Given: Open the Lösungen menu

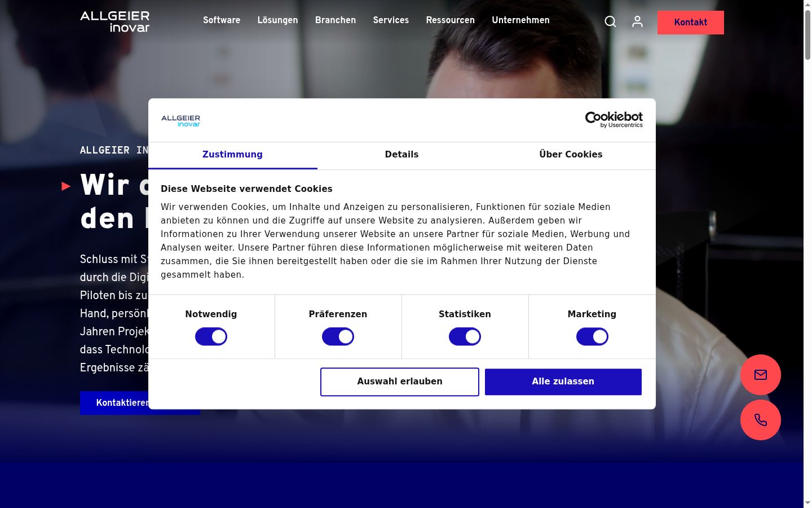Looking at the screenshot, I should (x=277, y=20).
